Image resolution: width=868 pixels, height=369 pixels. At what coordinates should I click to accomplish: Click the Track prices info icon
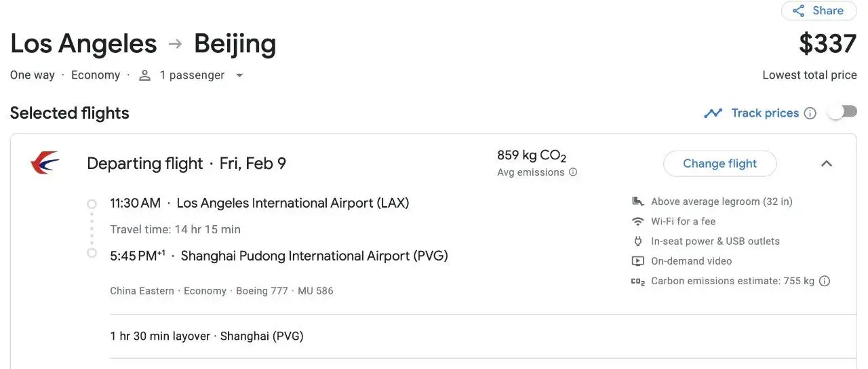[810, 113]
